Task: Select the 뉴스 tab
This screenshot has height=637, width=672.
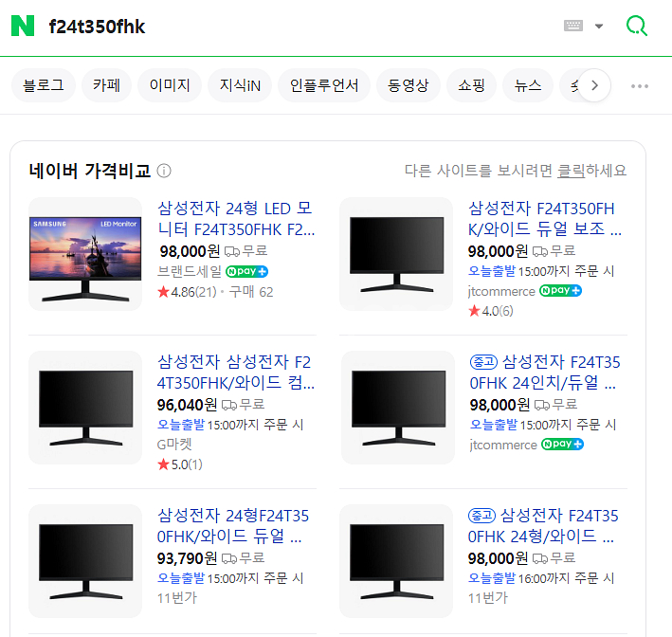Action: 528,85
